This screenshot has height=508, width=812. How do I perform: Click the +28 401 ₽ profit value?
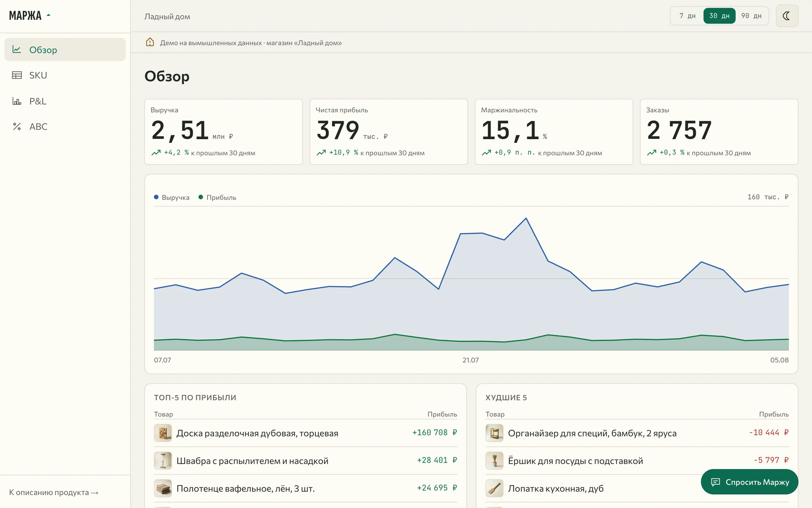[437, 460]
